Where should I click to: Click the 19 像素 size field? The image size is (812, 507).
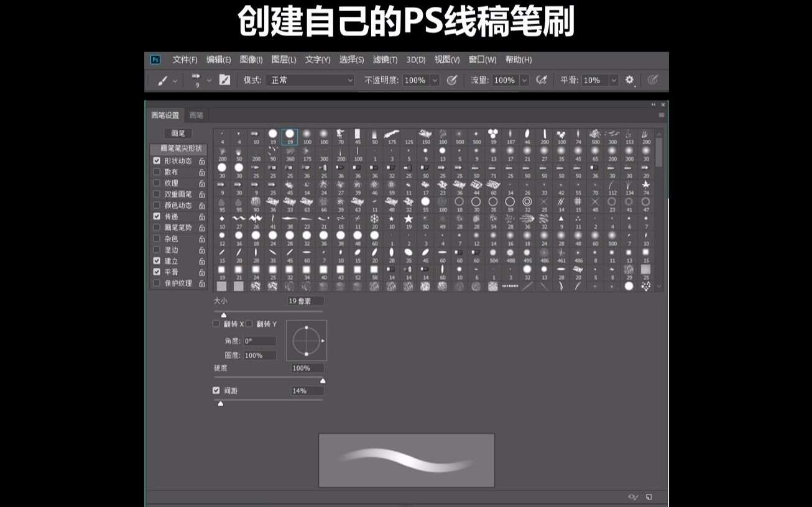305,301
